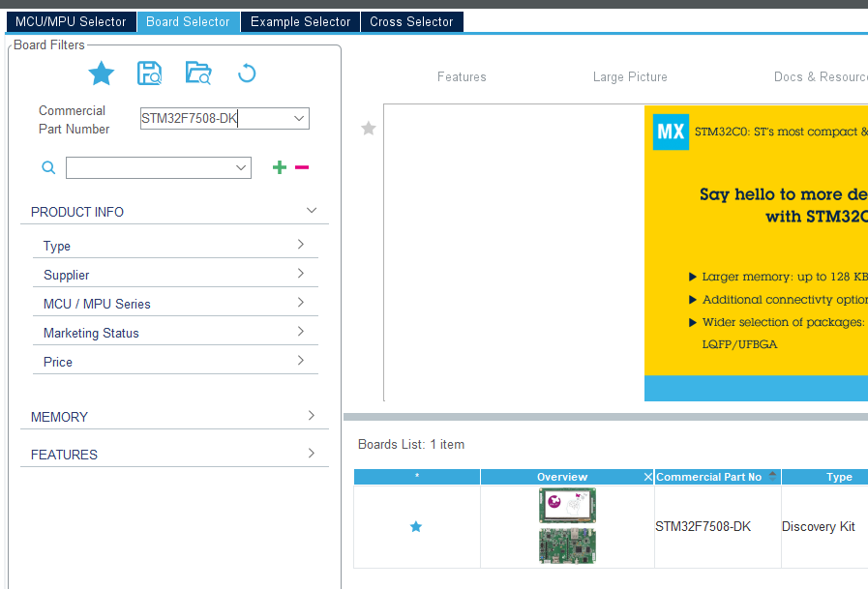Collapse the PRODUCT INFO section

(312, 211)
